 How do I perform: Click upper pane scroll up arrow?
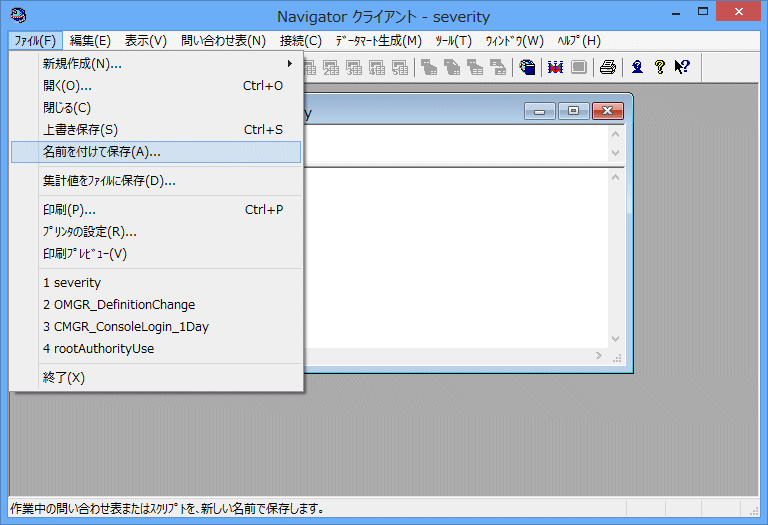tap(616, 134)
